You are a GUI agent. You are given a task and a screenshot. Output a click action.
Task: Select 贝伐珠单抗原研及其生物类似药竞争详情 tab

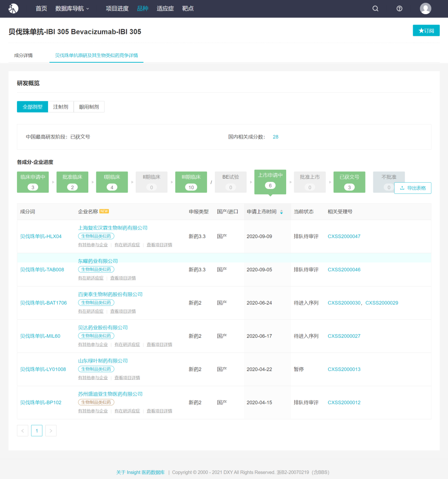[96, 55]
